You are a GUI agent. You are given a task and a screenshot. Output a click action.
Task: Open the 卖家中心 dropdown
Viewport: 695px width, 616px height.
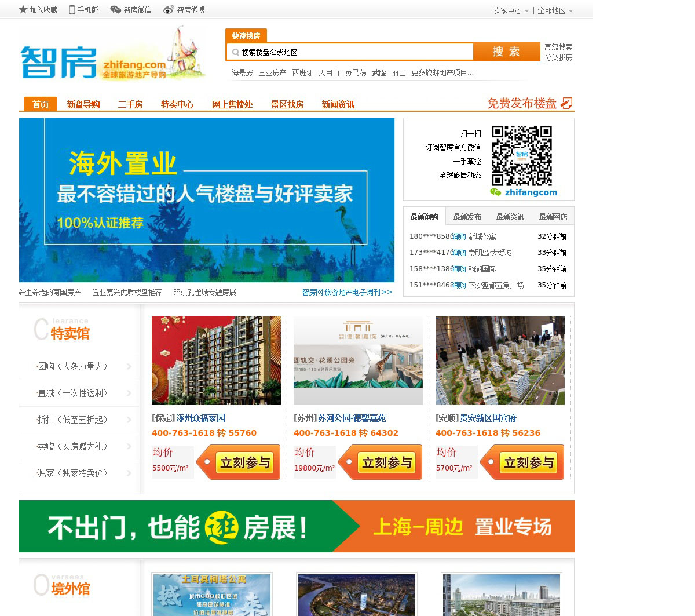point(511,10)
